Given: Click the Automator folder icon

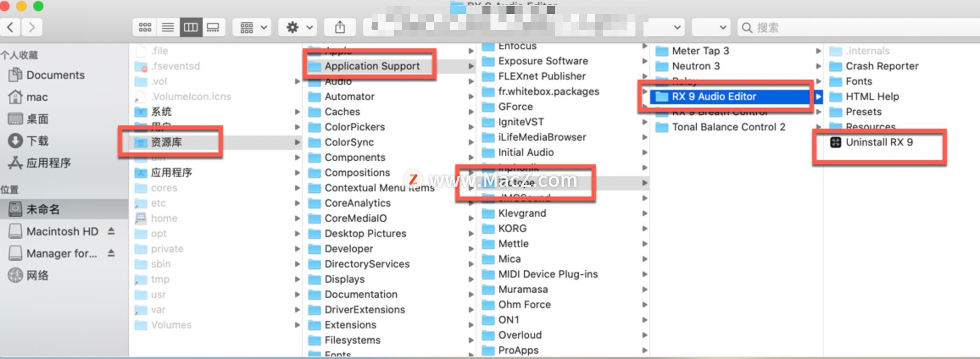Looking at the screenshot, I should tap(314, 97).
